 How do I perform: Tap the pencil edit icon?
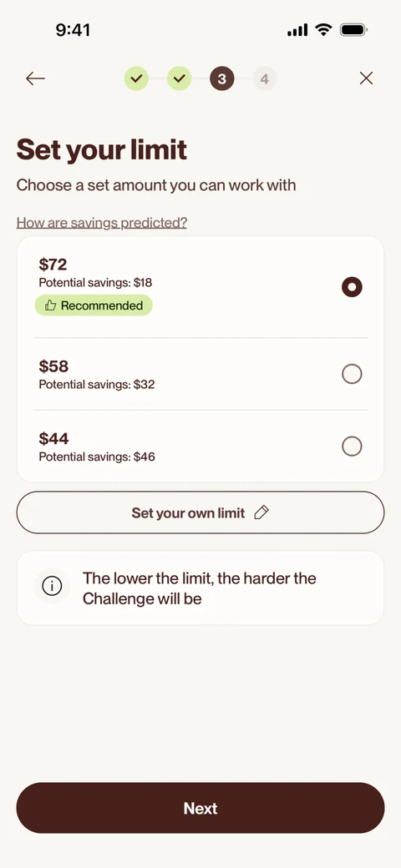(x=261, y=512)
